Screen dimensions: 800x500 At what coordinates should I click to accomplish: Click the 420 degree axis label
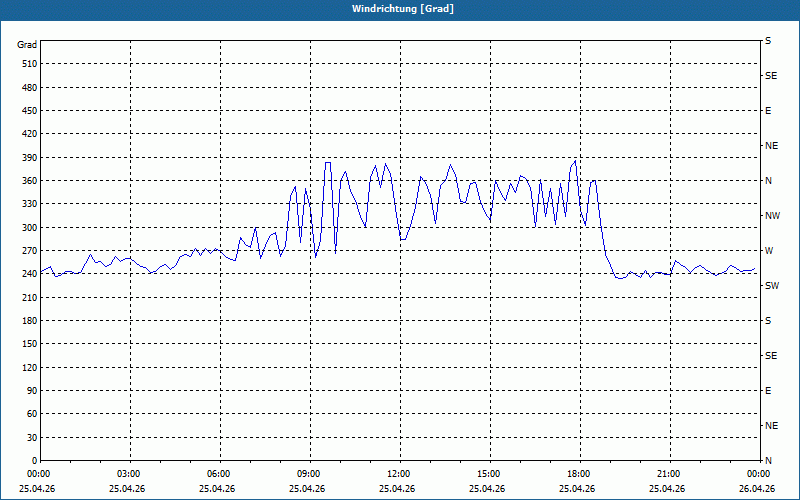(30, 134)
